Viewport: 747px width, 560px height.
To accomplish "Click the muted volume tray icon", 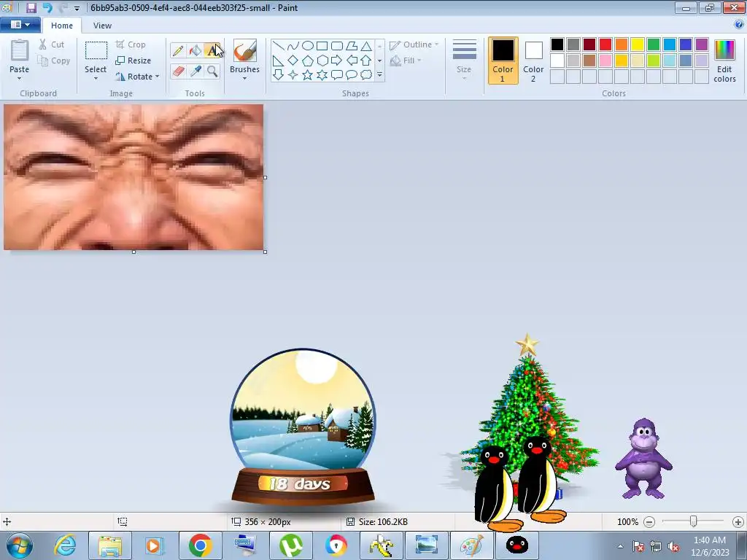I will [x=673, y=547].
